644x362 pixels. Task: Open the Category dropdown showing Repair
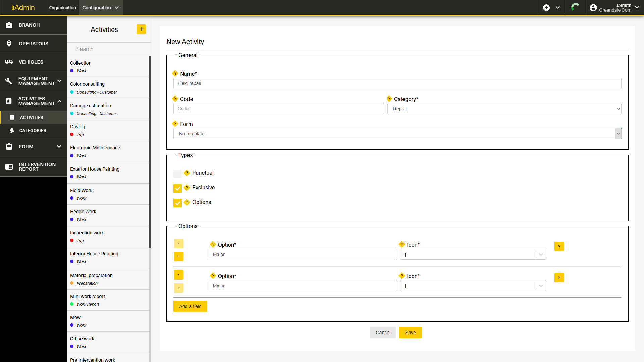click(504, 109)
